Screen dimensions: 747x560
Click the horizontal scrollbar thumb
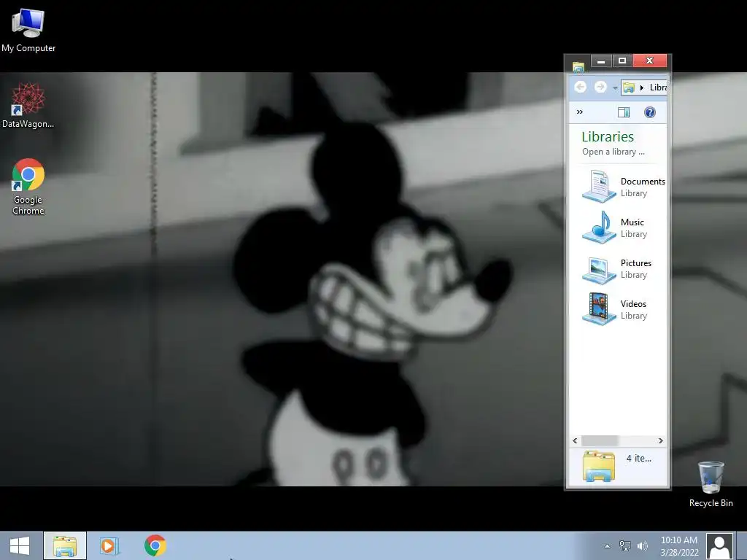600,440
